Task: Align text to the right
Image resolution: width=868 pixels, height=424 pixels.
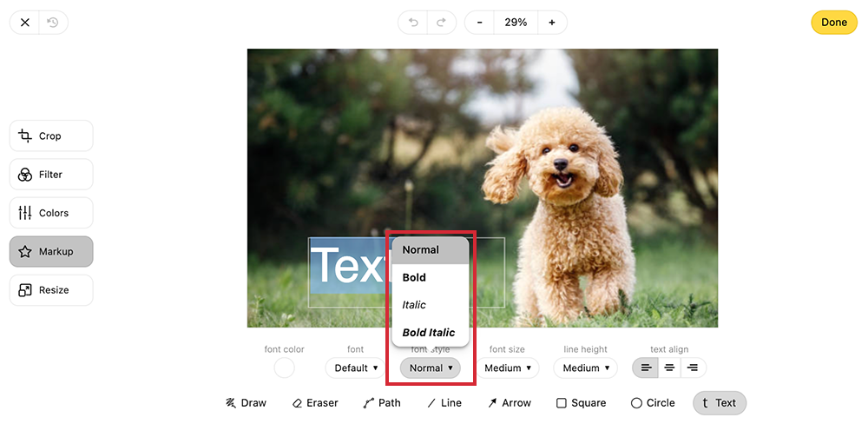Action: tap(693, 368)
